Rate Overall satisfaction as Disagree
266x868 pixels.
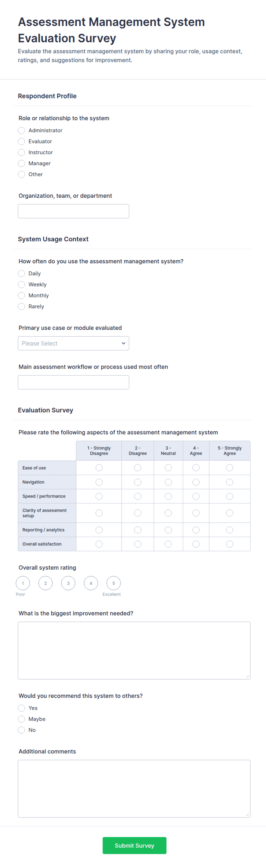pos(138,544)
